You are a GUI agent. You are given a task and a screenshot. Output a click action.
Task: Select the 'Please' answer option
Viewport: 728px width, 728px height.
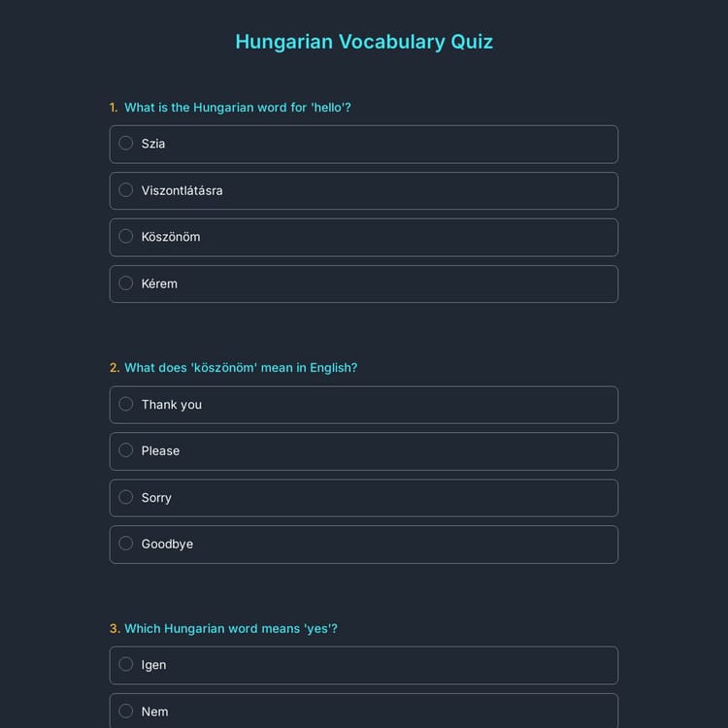126,450
